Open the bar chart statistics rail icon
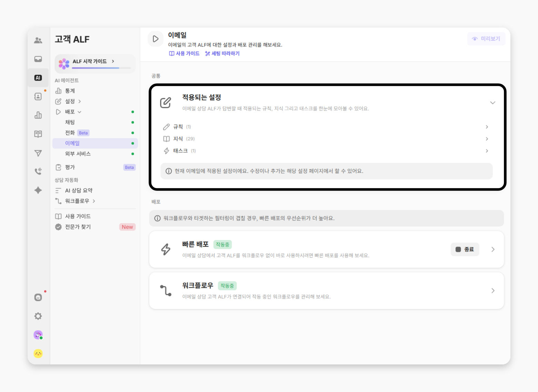Screen dimensions: 538x392 [x=38, y=115]
